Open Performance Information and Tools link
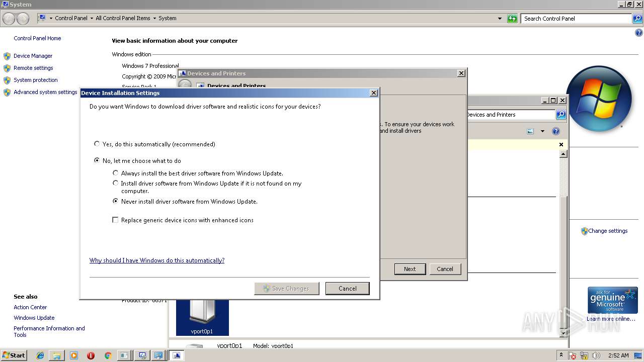 [49, 331]
